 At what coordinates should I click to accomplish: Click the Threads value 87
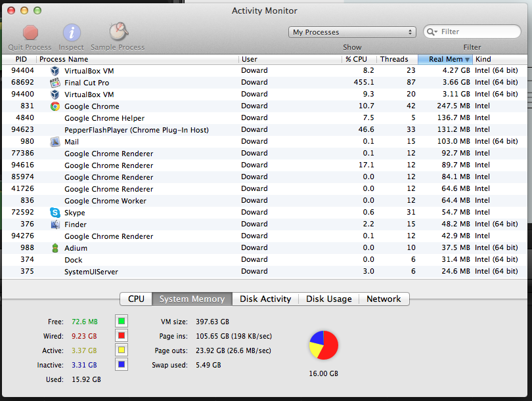tap(411, 83)
